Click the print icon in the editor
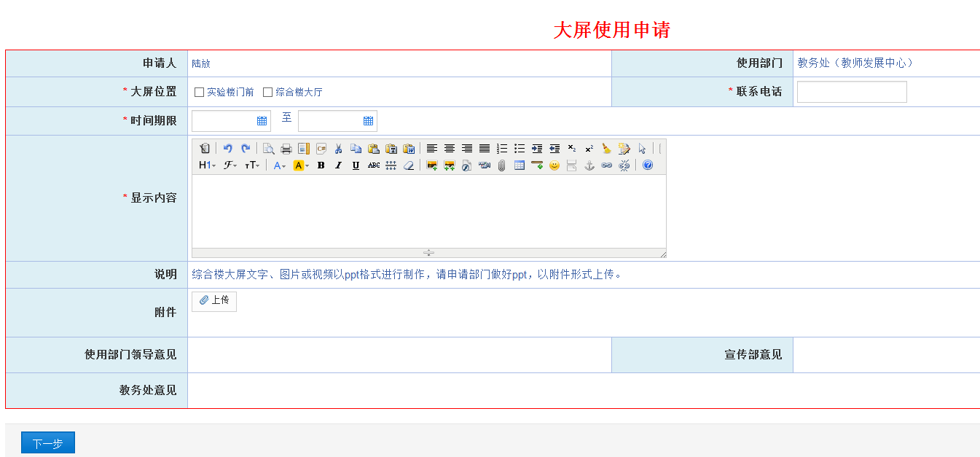This screenshot has height=457, width=980. click(286, 149)
